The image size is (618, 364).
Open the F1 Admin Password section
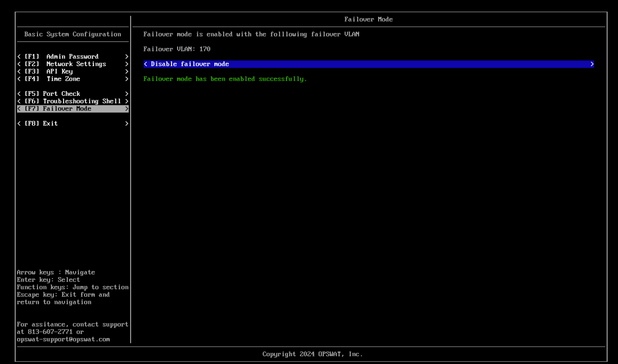point(72,57)
